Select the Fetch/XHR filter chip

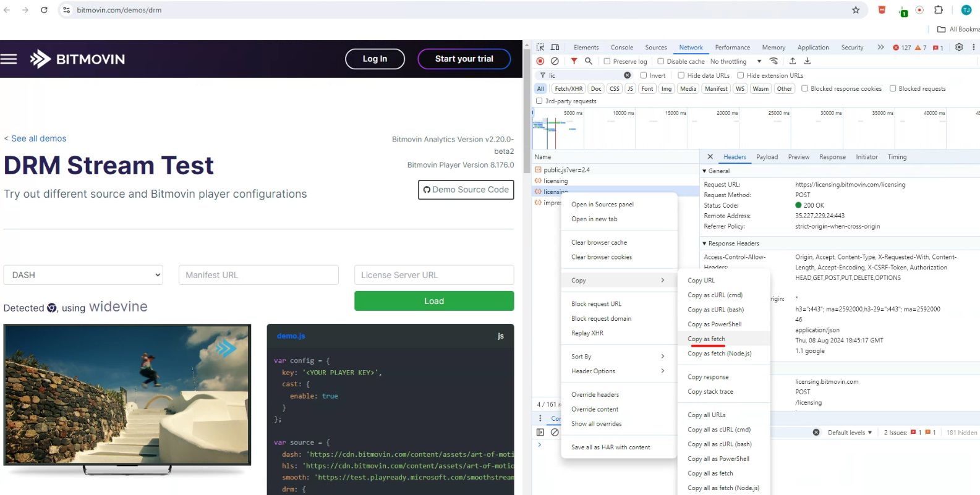(568, 89)
